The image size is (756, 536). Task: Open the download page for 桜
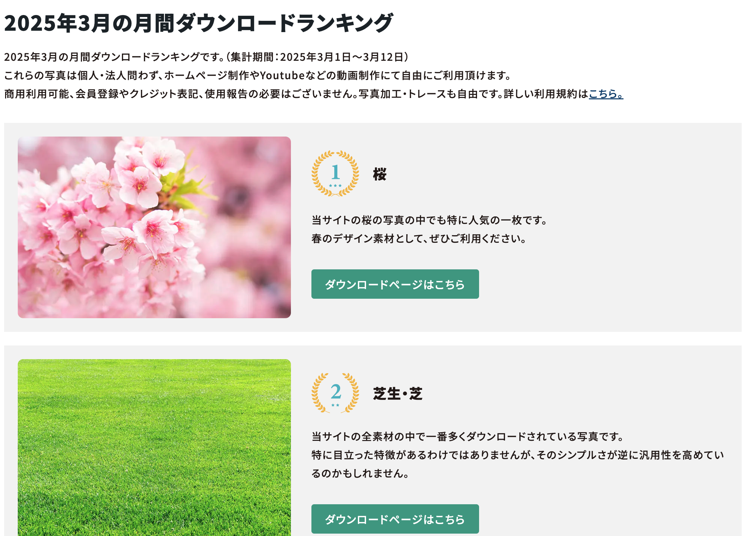(x=395, y=284)
